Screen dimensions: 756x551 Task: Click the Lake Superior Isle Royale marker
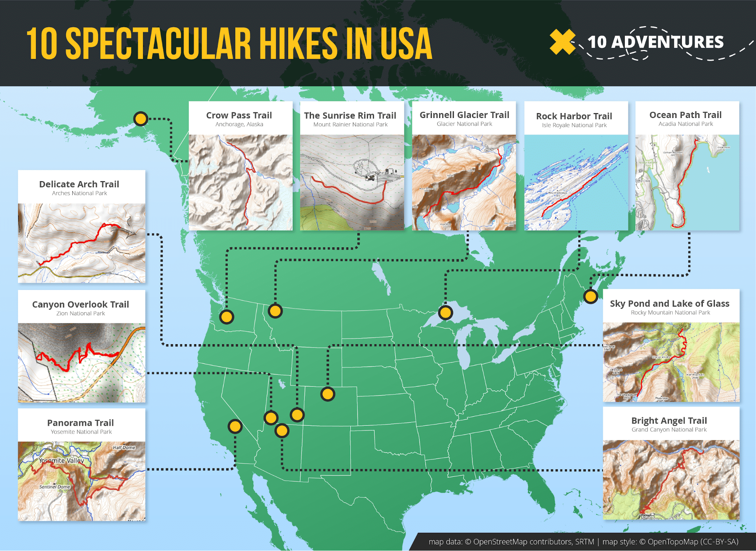446,313
